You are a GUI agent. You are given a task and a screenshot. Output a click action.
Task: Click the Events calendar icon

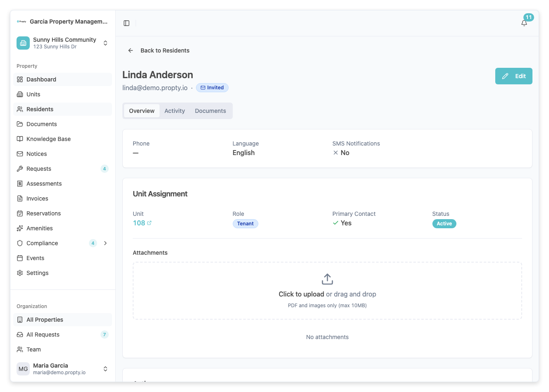coord(20,258)
